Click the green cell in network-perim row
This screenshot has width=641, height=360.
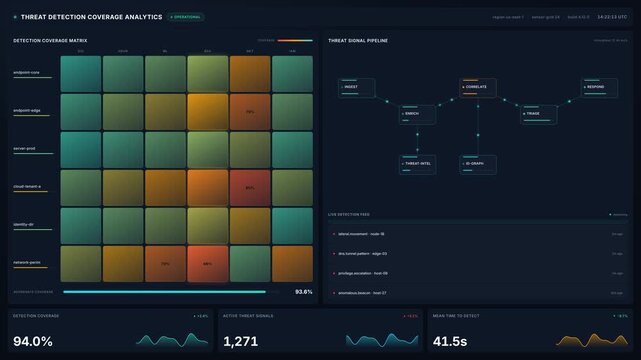(250, 264)
